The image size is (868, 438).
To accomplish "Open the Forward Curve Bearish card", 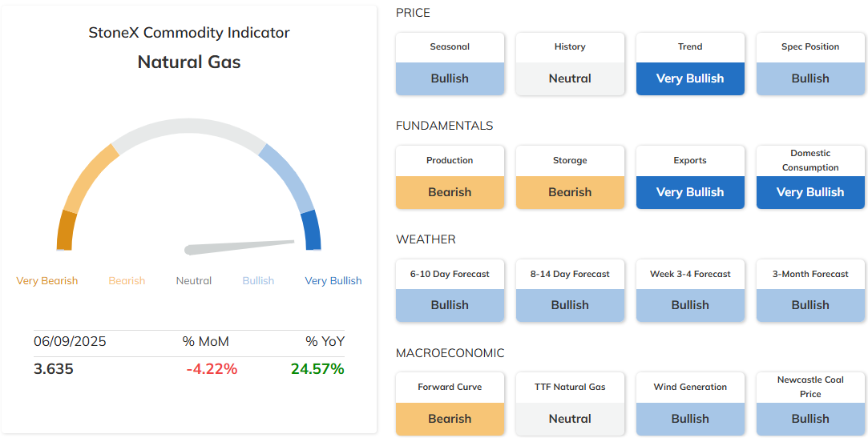I will [x=450, y=404].
